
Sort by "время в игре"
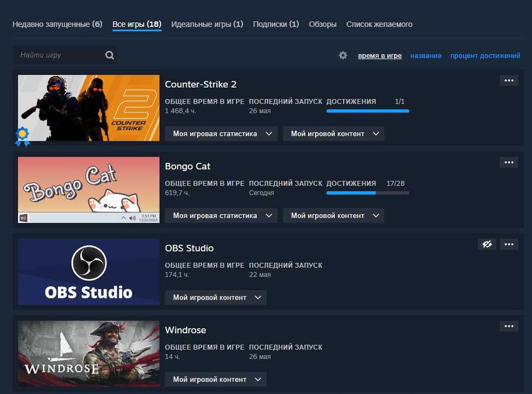[379, 56]
